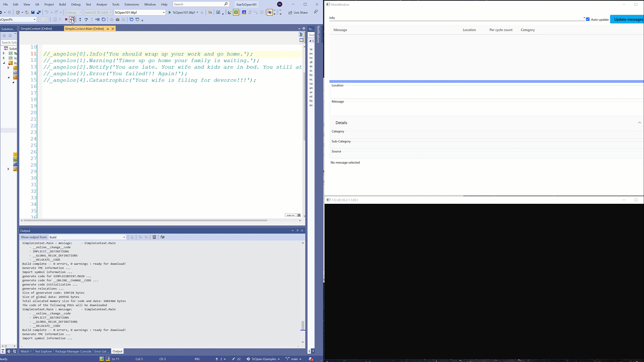Image resolution: width=644 pixels, height=362 pixels.
Task: Toggle word wrap in Output panel
Action: pos(163,237)
